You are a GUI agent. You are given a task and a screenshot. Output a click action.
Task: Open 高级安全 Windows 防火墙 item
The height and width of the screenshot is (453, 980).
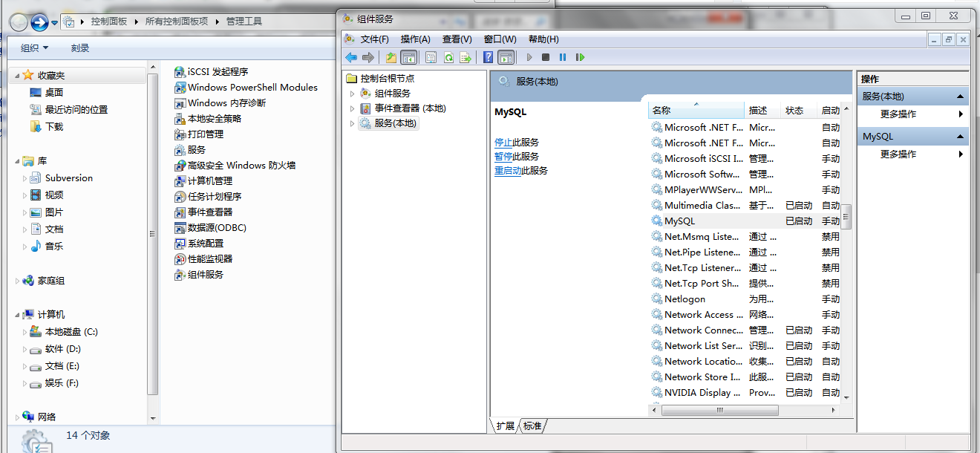(x=235, y=166)
